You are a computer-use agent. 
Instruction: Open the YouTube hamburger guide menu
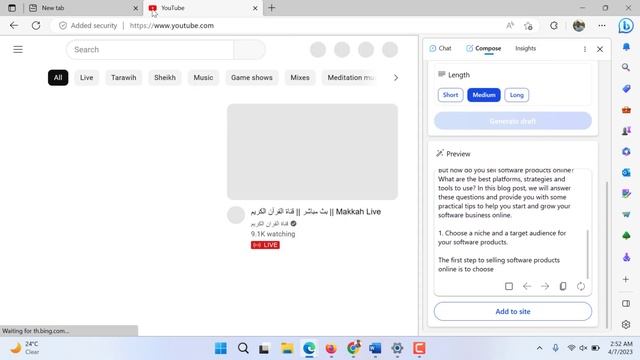(x=18, y=49)
